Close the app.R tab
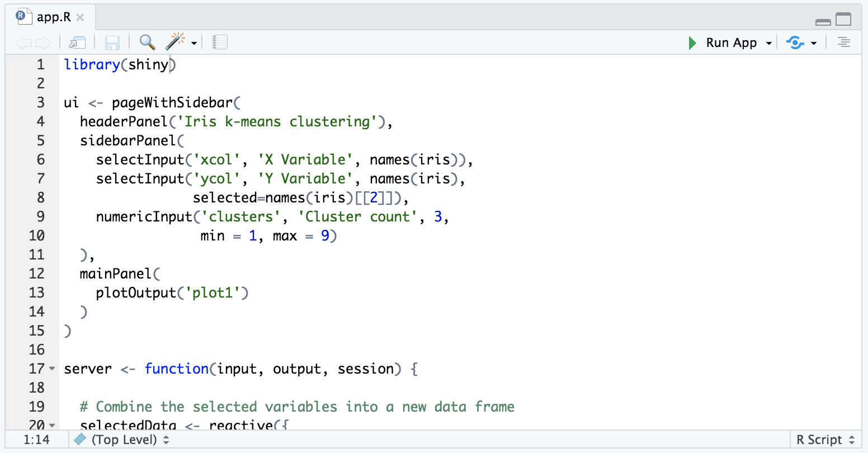The height and width of the screenshot is (453, 868). point(80,17)
